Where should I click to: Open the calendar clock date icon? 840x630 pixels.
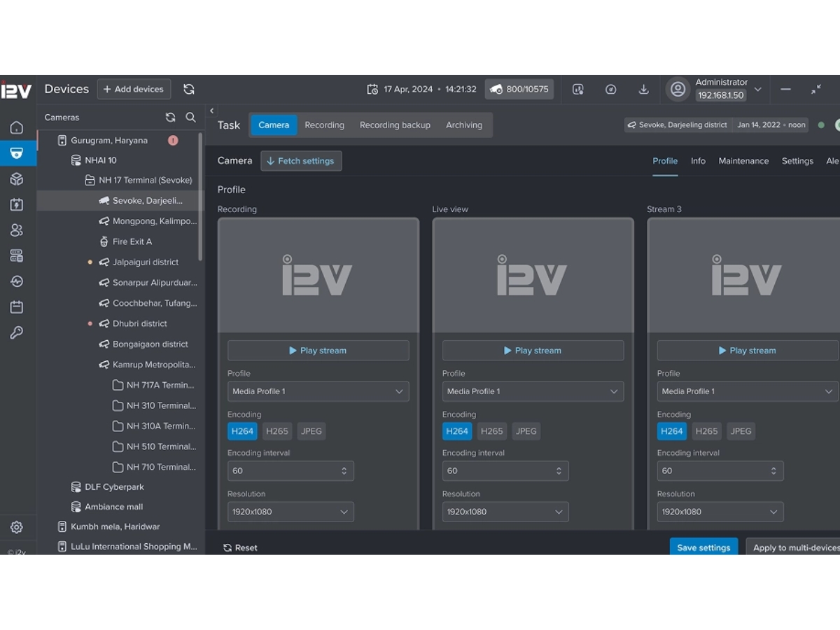372,89
